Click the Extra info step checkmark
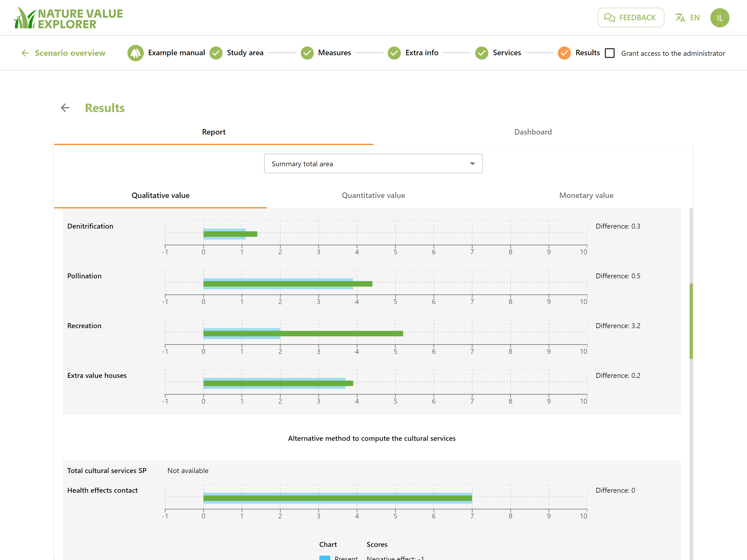Image resolution: width=747 pixels, height=560 pixels. [394, 53]
